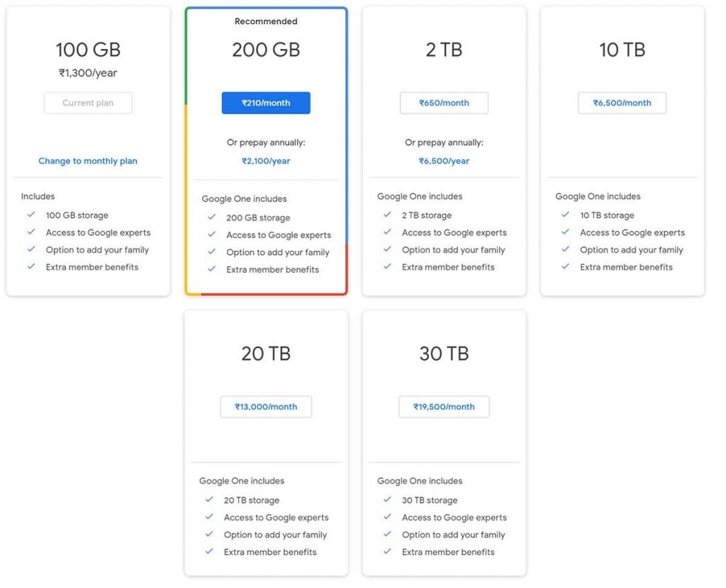
Task: Click the 20 TB storage feature text
Action: point(252,500)
